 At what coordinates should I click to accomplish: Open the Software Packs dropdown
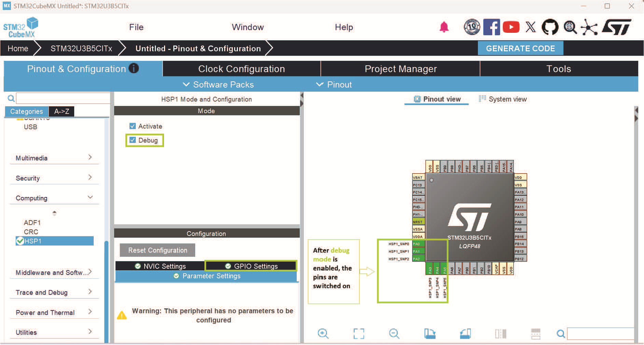tap(218, 84)
